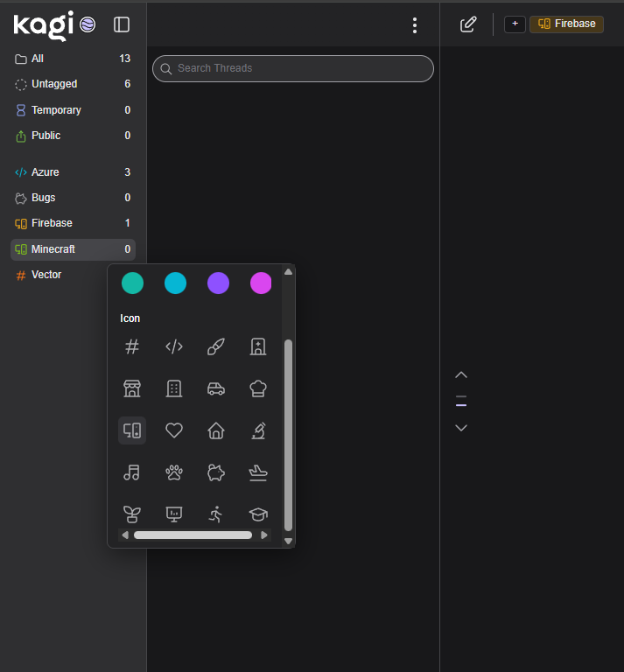Viewport: 624px width, 672px height.
Task: Click the new thread compose icon
Action: (468, 24)
